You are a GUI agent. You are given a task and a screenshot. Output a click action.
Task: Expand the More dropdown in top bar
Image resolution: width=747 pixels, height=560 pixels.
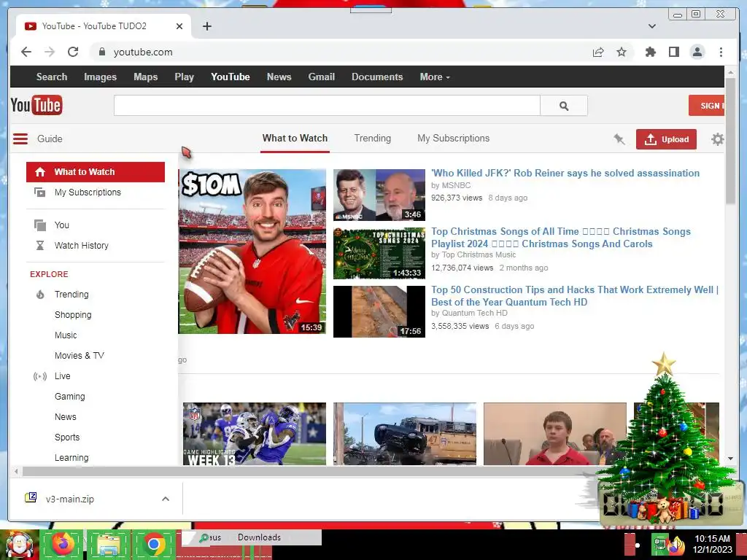435,77
